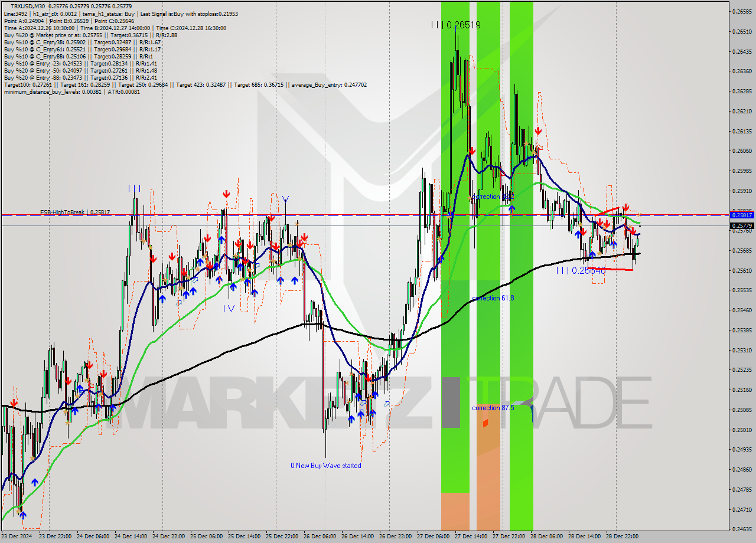756x543 pixels.
Task: Click the '23 Dec 2024' date label
Action: point(18,537)
